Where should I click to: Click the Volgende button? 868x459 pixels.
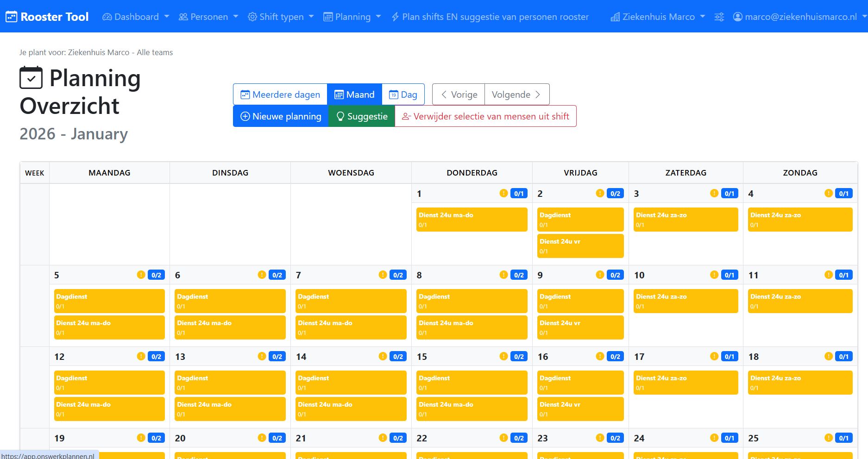click(516, 94)
